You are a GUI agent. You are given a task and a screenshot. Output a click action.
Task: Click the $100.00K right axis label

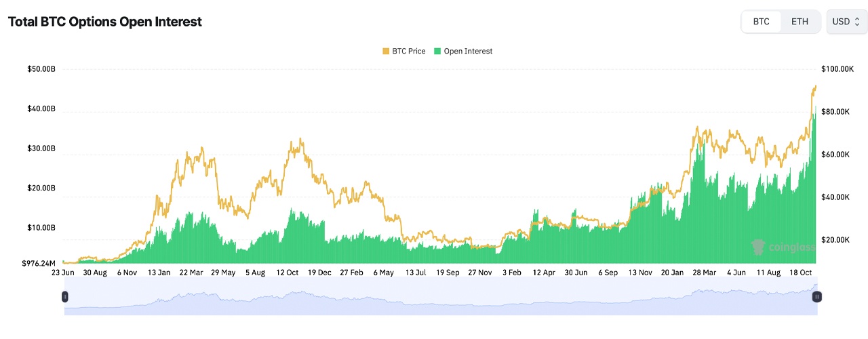837,69
